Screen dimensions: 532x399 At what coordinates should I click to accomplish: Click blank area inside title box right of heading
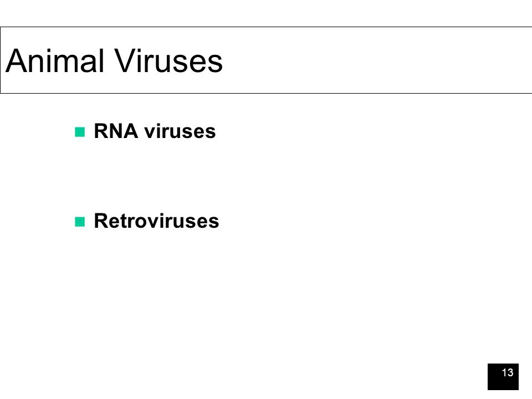[x=373, y=60]
